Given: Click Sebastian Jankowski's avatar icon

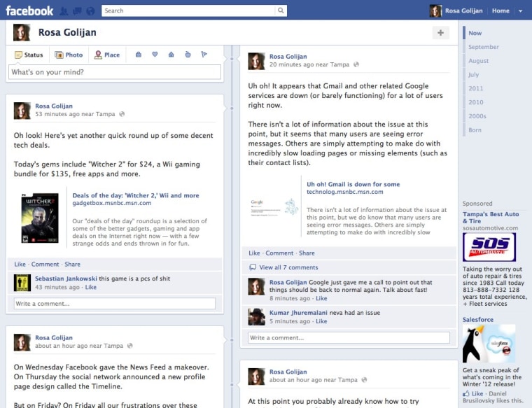Looking at the screenshot, I should (x=22, y=283).
